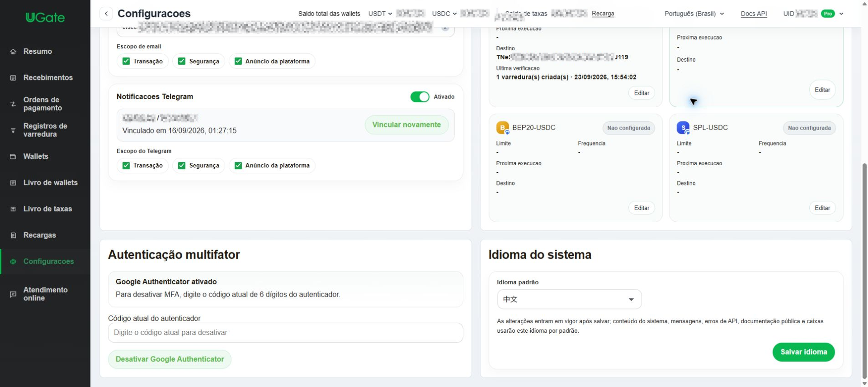The width and height of the screenshot is (868, 387).
Task: Click the green Pro badge
Action: point(828,14)
